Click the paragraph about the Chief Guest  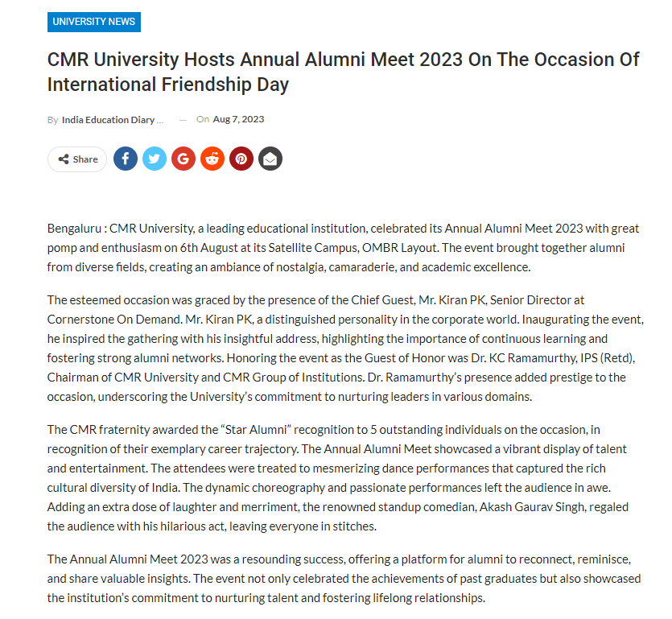(x=346, y=348)
